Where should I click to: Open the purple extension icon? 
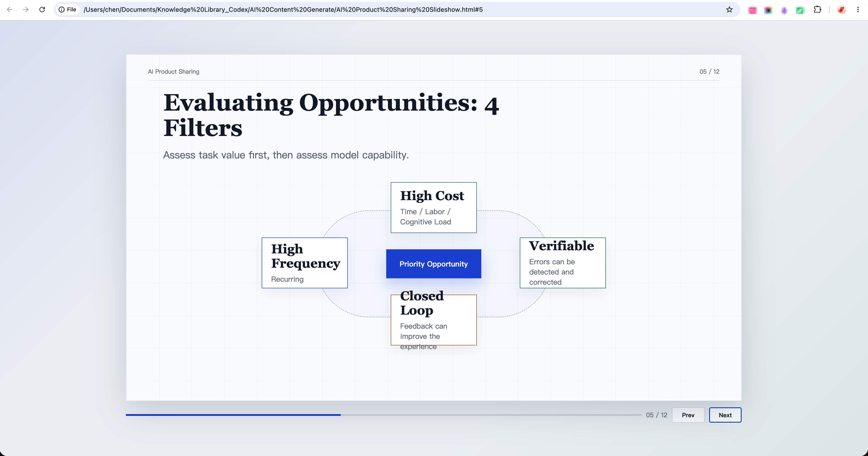784,10
